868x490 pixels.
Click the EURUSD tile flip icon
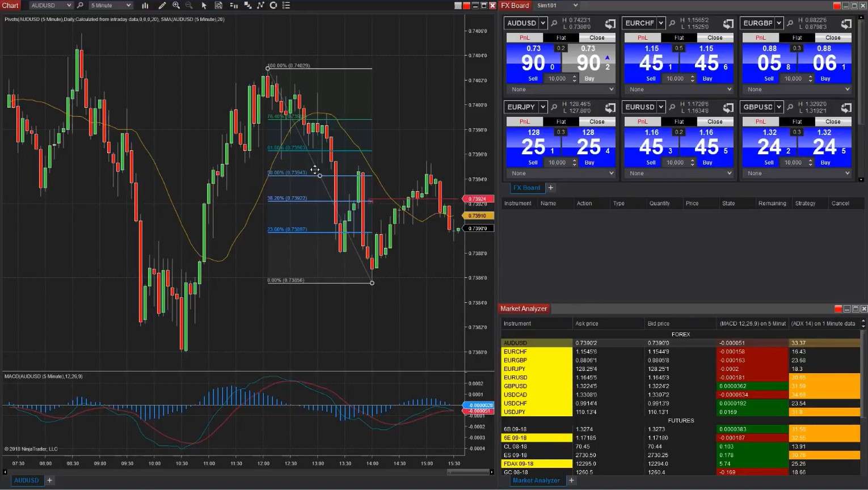click(728, 107)
